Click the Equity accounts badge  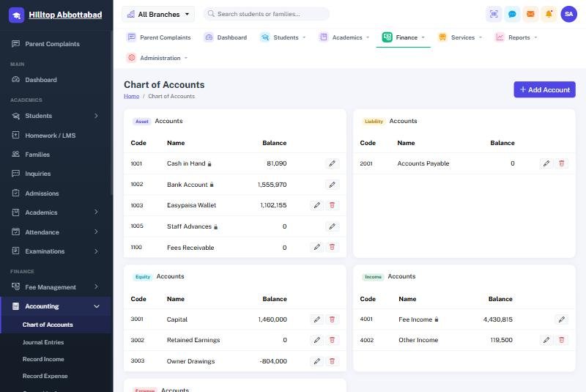pyautogui.click(x=143, y=277)
